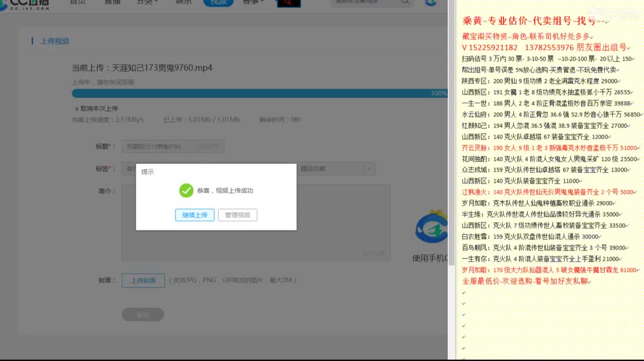Click the green success checkmark icon
This screenshot has width=644, height=361.
(186, 191)
